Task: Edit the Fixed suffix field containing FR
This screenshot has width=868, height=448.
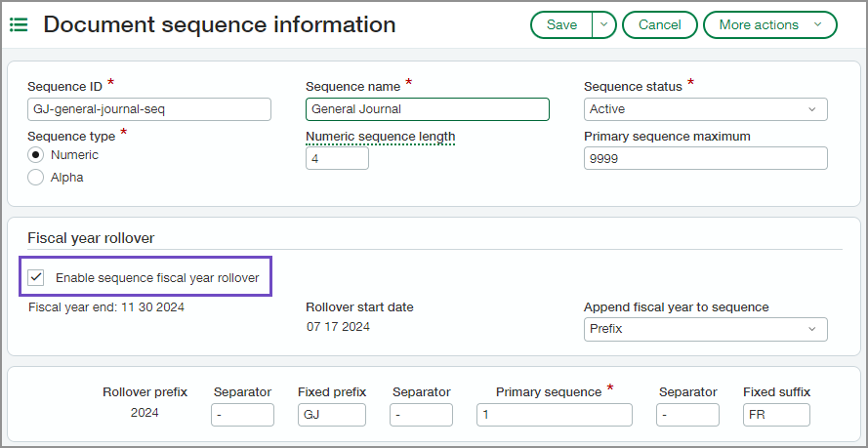Action: pos(776,415)
